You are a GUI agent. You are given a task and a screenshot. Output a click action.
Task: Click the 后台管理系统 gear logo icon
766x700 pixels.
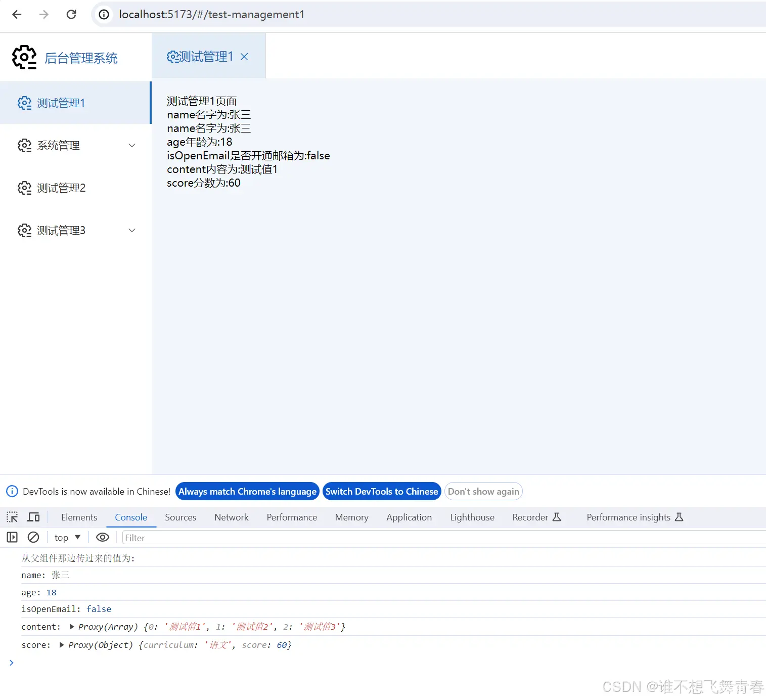coord(24,58)
